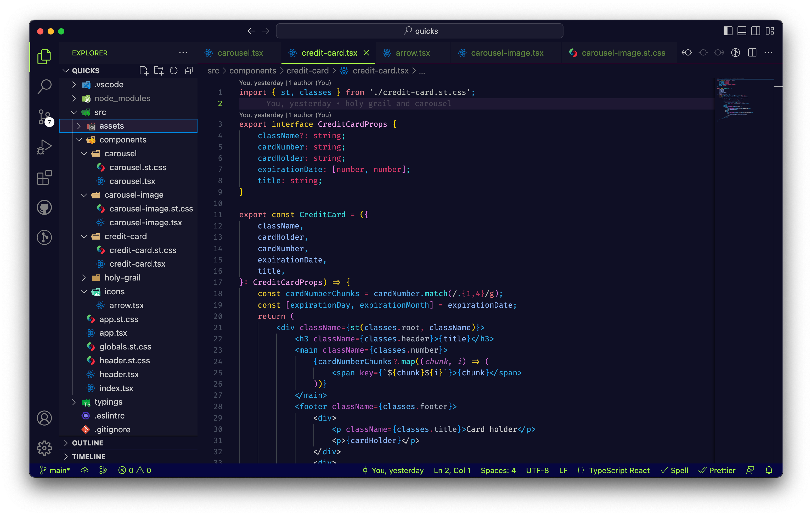Switch to the arrow.tsx tab

point(412,53)
